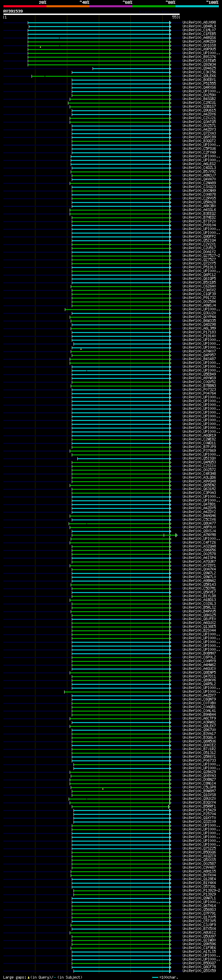Select hit label UniRef100_P06733
The height and width of the screenshot is (980, 222).
(x=199, y=761)
